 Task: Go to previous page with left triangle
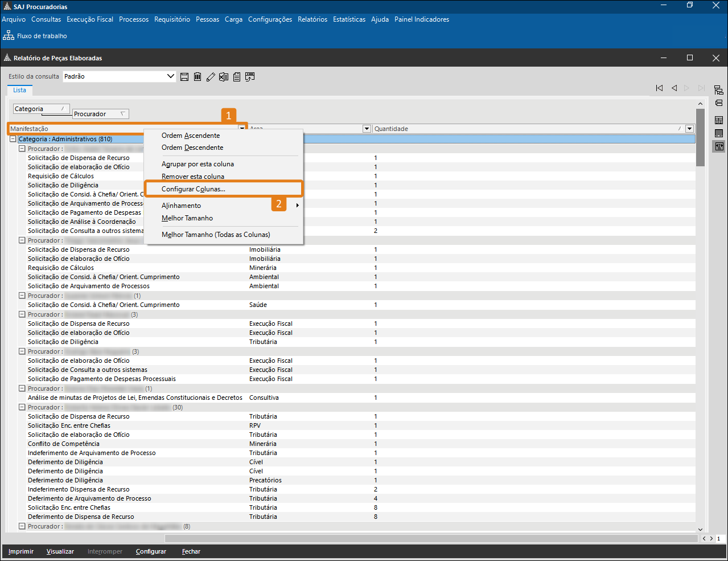(x=674, y=88)
